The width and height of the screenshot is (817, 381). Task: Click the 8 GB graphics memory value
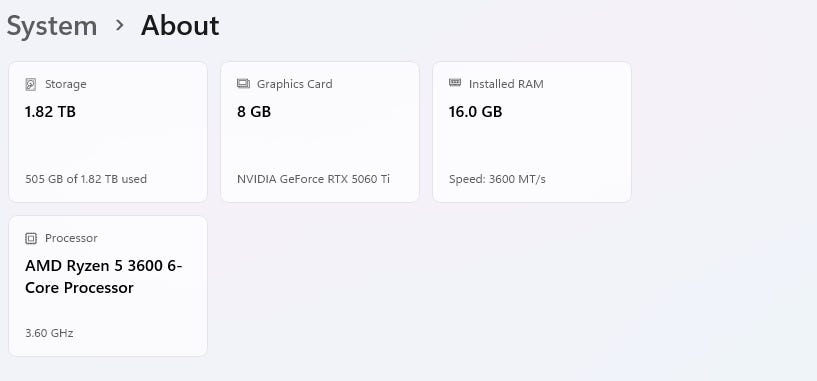pyautogui.click(x=254, y=112)
